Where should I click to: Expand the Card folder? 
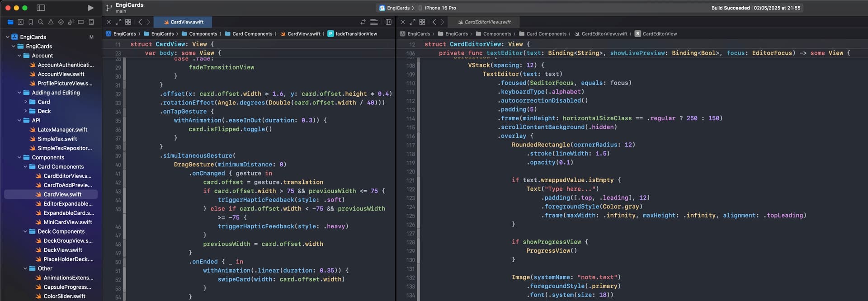pos(25,102)
